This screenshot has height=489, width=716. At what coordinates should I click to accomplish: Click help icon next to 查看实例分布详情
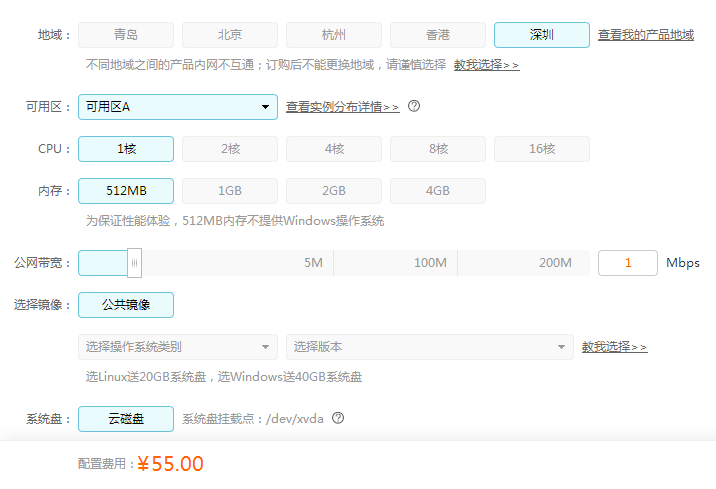point(414,106)
